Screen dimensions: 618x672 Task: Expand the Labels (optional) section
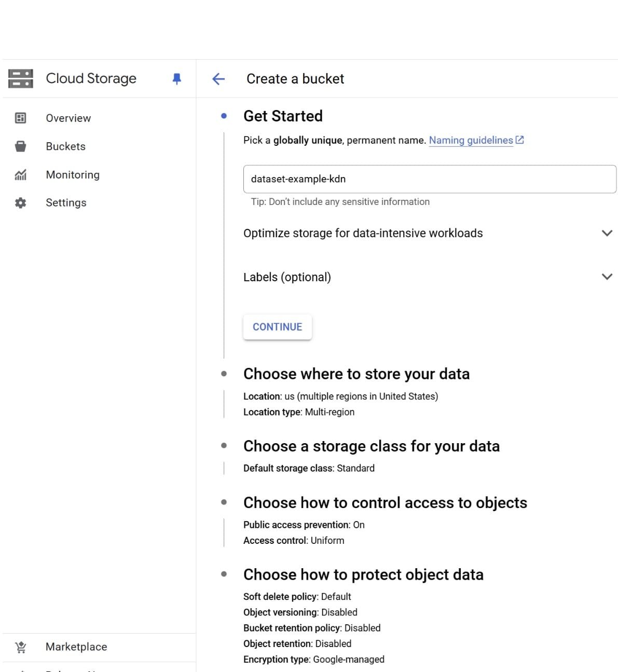[607, 277]
